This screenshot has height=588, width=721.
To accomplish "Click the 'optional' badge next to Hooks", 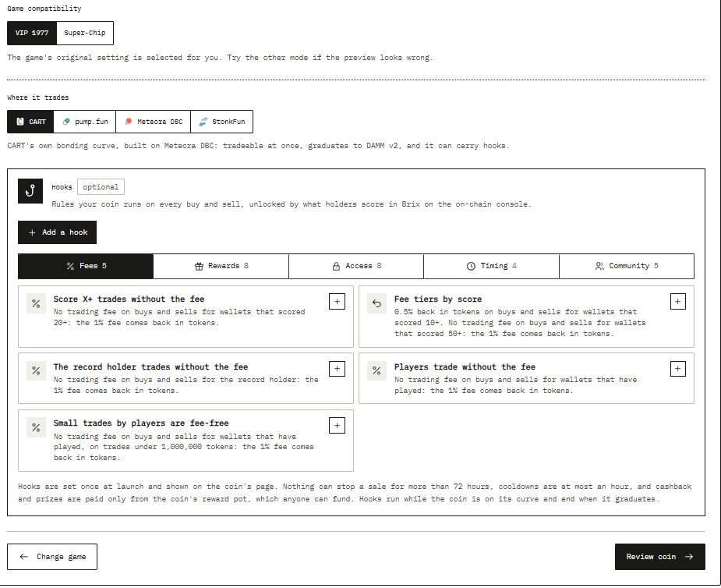I will tap(101, 187).
